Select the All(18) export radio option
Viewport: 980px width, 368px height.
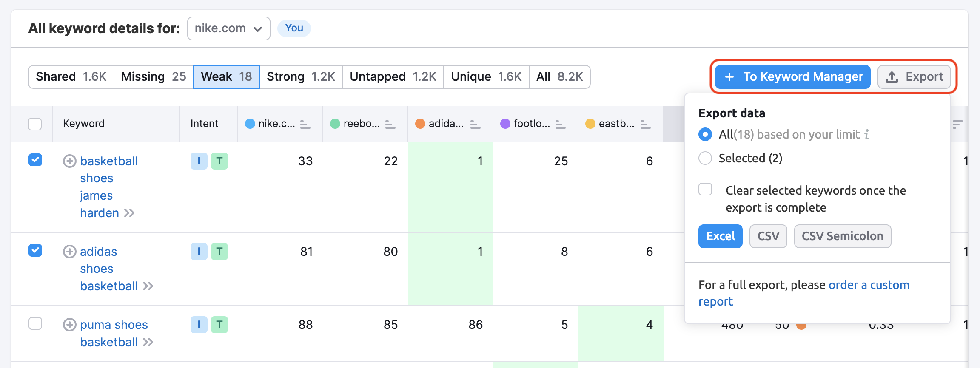tap(705, 135)
